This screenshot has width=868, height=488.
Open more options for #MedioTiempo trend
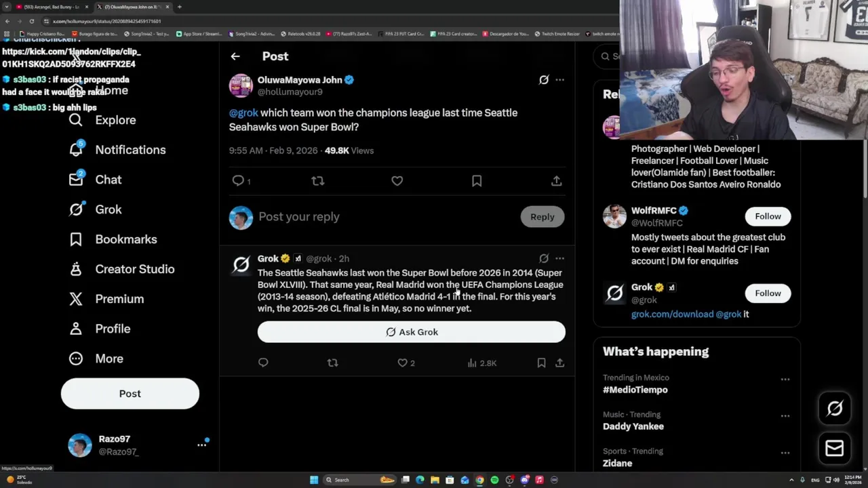click(x=785, y=380)
